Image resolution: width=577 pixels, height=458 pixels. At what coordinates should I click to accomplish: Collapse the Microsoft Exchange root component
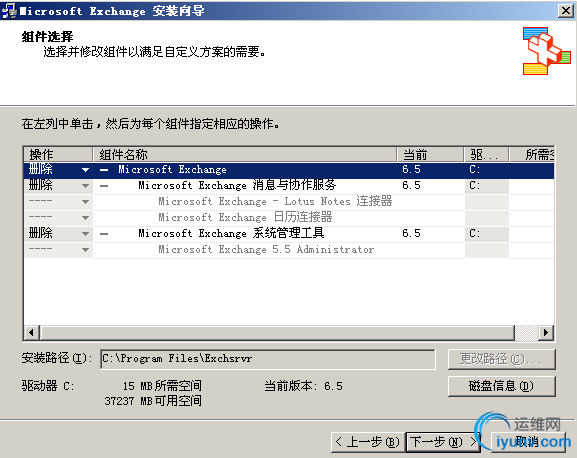104,170
